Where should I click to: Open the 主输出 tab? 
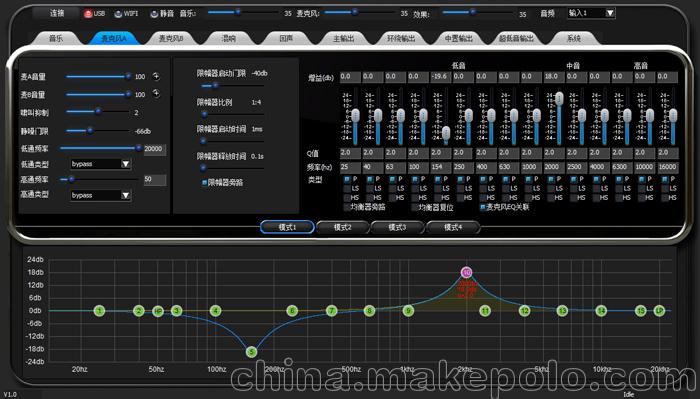(x=344, y=38)
